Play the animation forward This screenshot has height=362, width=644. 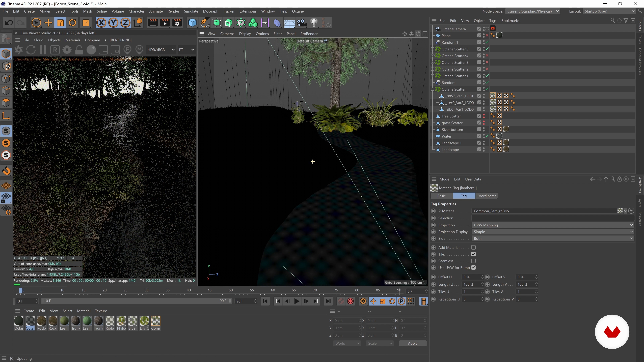click(x=297, y=301)
